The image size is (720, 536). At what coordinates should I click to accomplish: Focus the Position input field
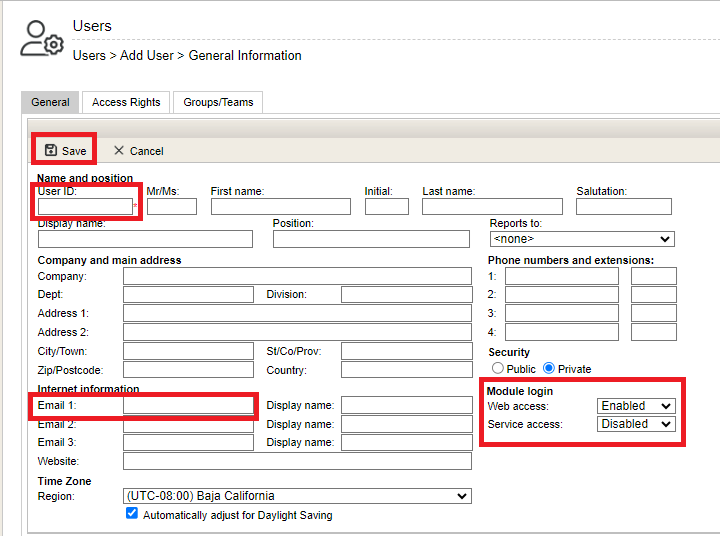point(371,239)
